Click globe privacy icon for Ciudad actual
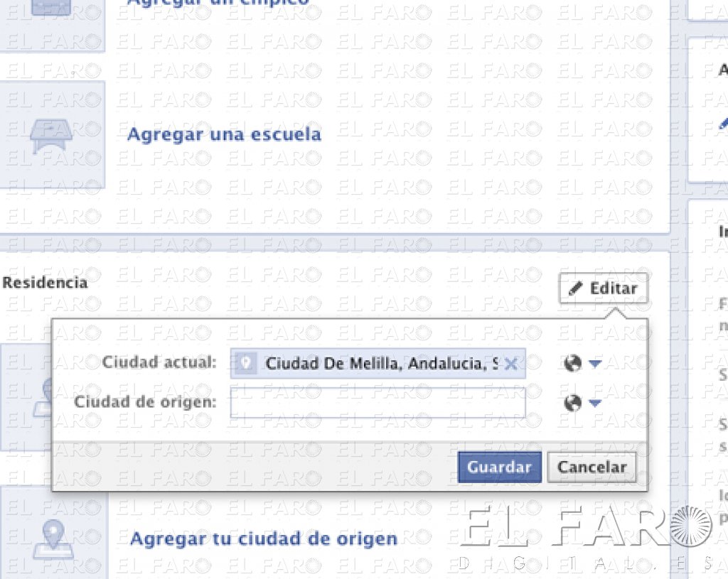728x579 pixels. [573, 363]
